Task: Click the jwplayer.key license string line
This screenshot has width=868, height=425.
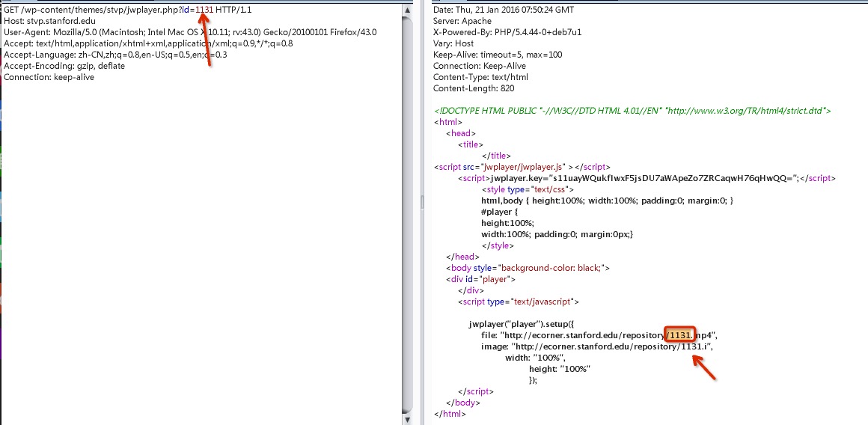Action: (647, 178)
